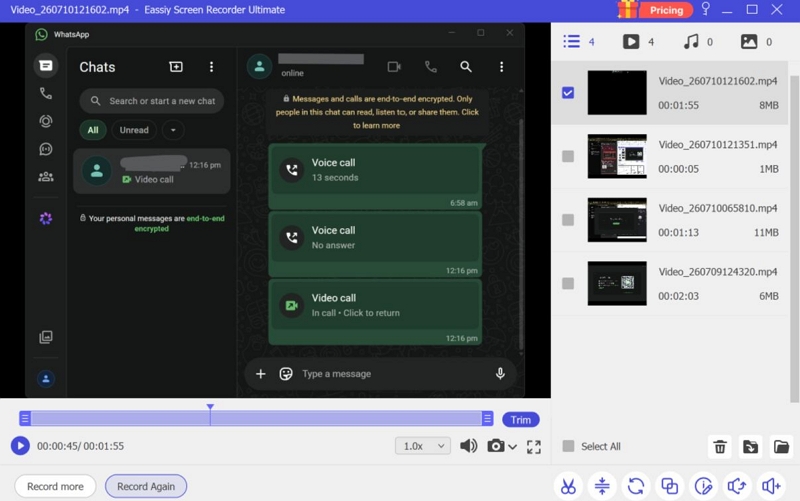
Task: Click the timeline playhead marker
Action: (210, 407)
